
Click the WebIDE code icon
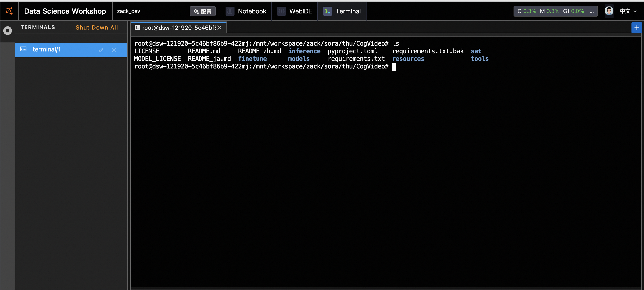pos(281,11)
